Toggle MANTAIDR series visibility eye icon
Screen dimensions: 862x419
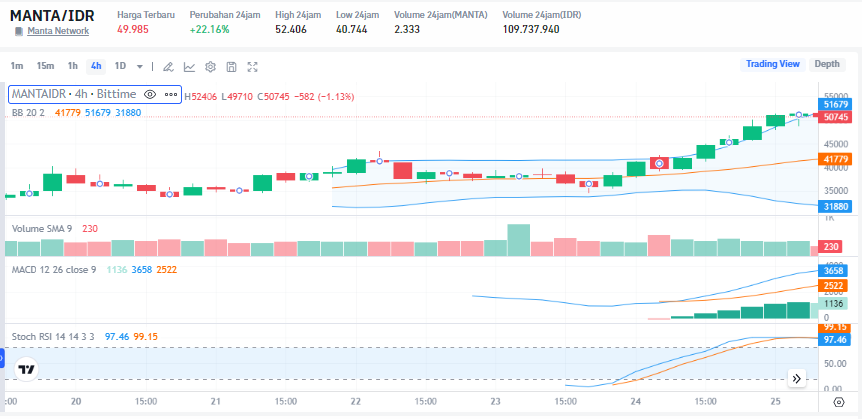coord(150,95)
